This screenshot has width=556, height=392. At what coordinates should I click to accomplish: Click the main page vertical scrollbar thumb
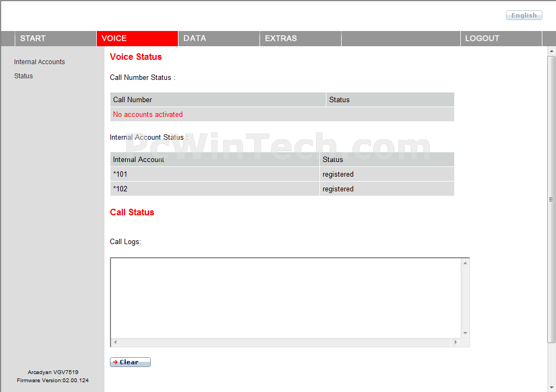pos(551,199)
